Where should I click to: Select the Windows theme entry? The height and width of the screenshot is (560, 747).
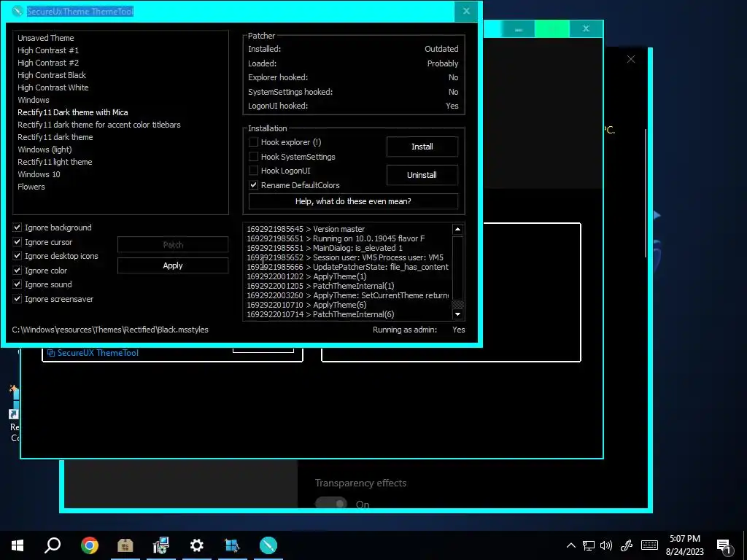click(x=34, y=100)
